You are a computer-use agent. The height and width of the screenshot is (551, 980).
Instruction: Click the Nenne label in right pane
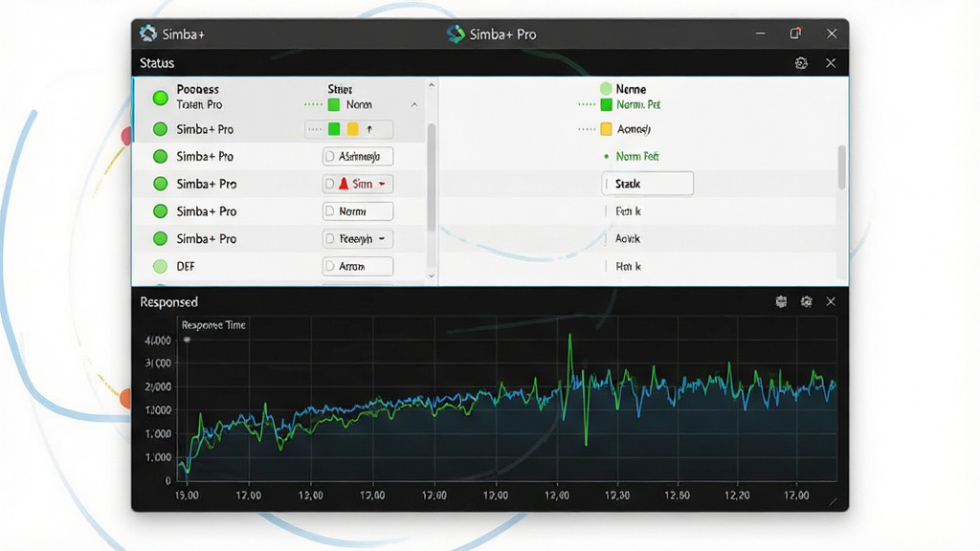(631, 89)
